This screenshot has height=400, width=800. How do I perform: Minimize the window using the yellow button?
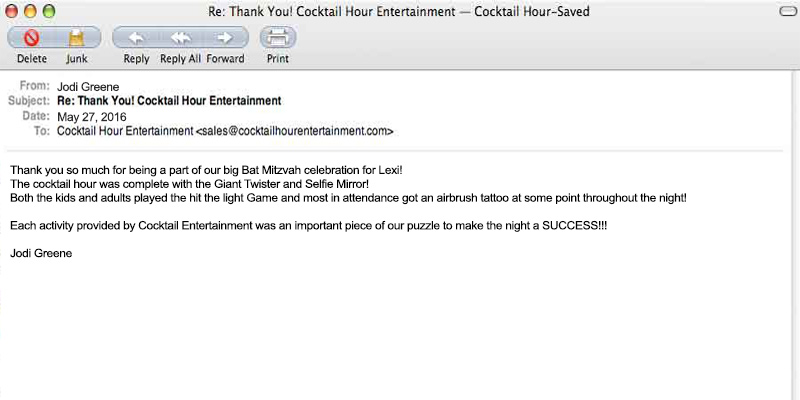[x=30, y=11]
